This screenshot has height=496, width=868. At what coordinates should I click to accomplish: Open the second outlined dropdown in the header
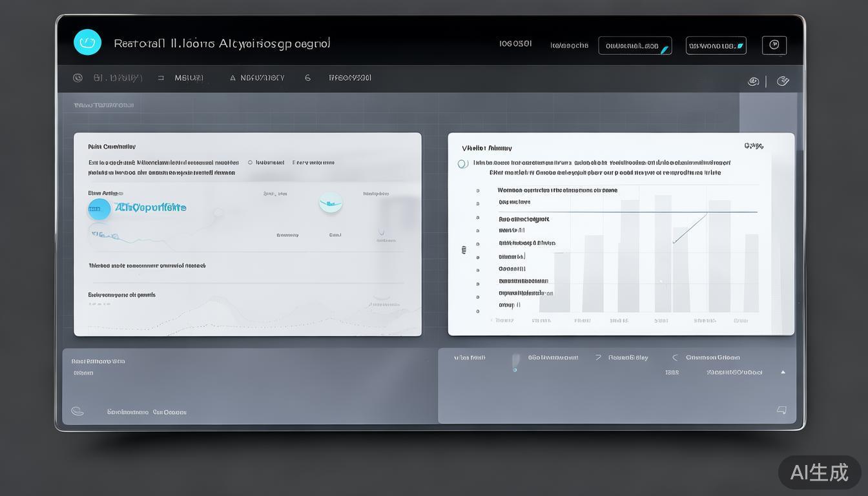point(716,46)
